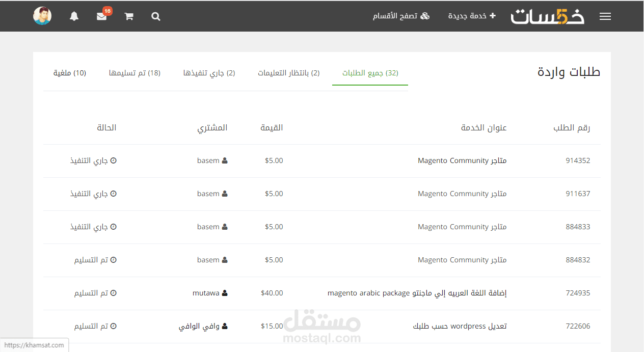This screenshot has width=644, height=352.
Task: Open Magento Community service for order 884833
Action: [462, 227]
